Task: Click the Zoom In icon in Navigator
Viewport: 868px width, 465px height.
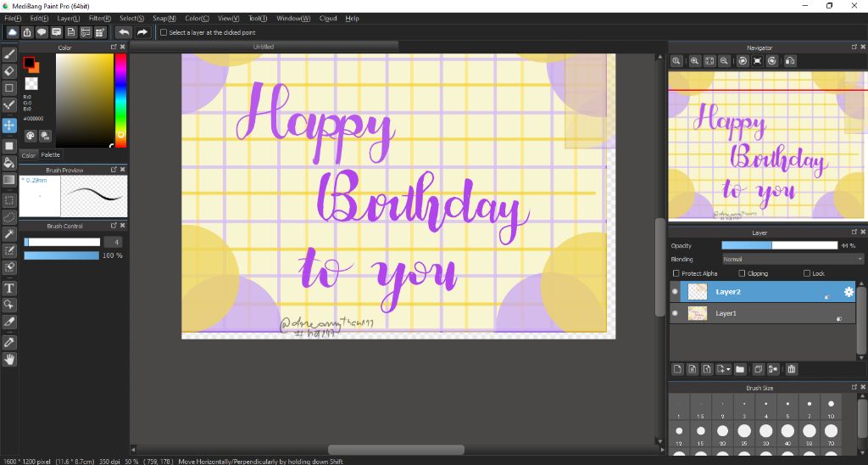Action: tap(694, 61)
